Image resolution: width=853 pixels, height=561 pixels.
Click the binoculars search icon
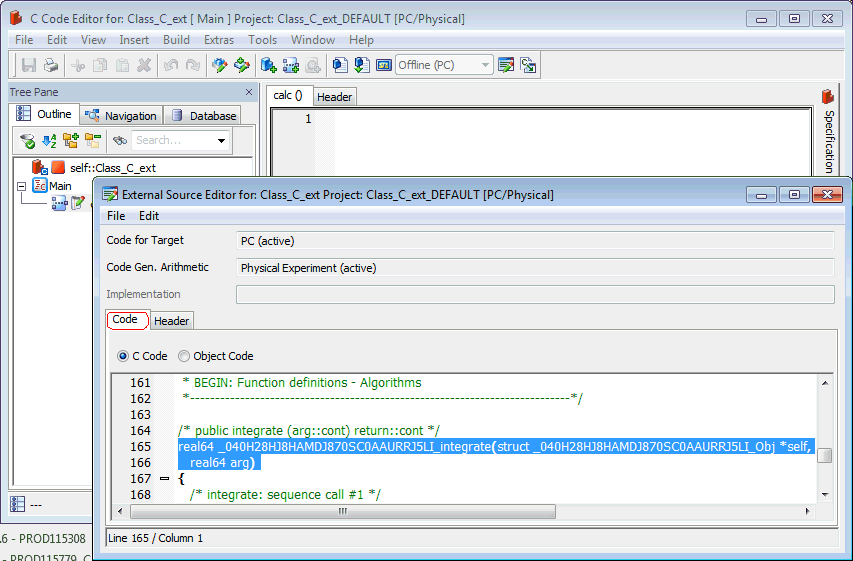(x=120, y=141)
